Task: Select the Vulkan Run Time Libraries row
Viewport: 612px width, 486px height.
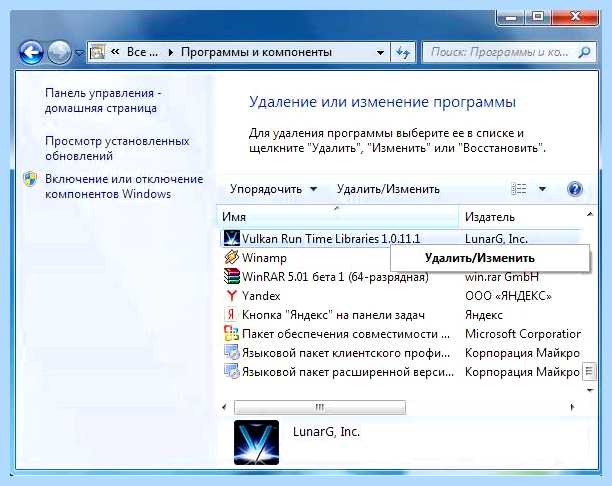Action: pos(402,239)
